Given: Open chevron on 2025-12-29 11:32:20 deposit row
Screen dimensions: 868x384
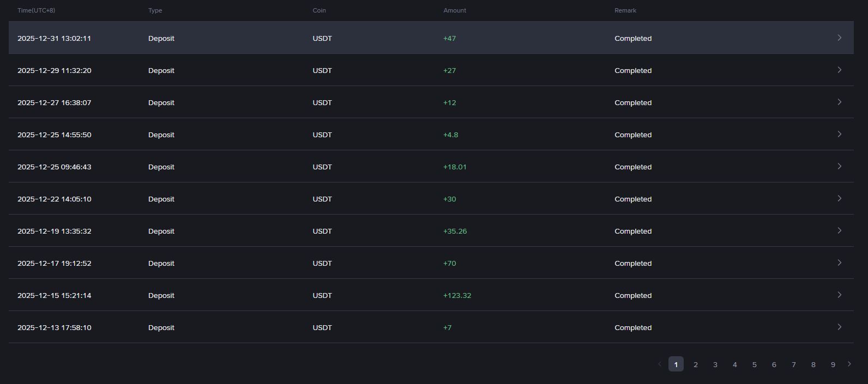Looking at the screenshot, I should [840, 70].
